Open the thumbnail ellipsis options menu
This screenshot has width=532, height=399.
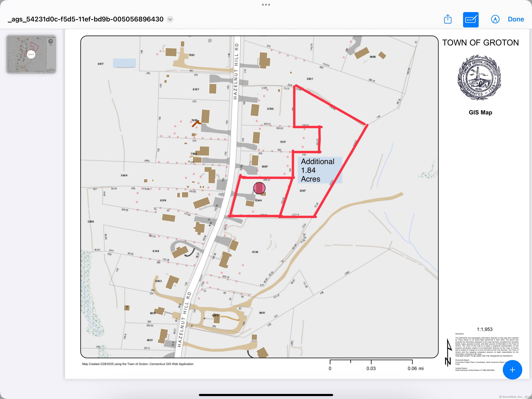[31, 54]
